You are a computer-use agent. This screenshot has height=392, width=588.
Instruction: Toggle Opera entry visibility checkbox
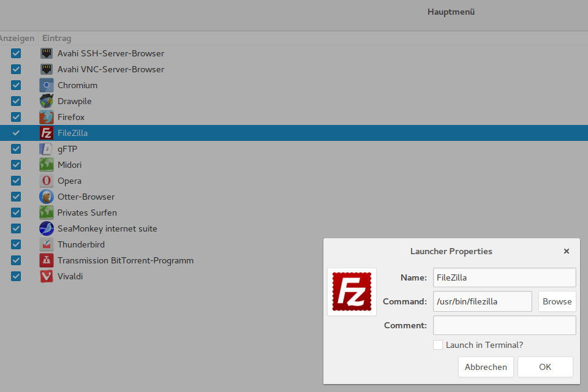click(x=16, y=181)
